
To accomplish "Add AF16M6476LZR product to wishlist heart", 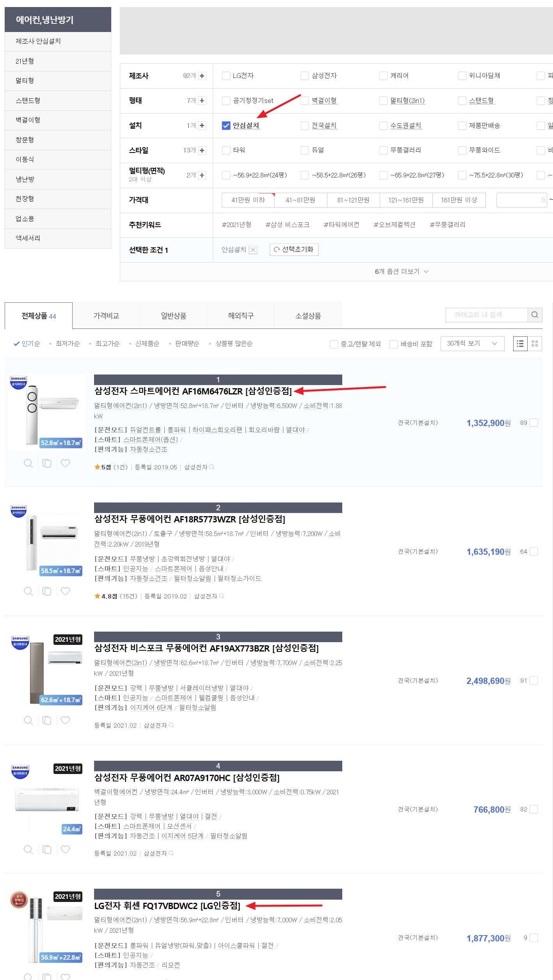I will [65, 463].
